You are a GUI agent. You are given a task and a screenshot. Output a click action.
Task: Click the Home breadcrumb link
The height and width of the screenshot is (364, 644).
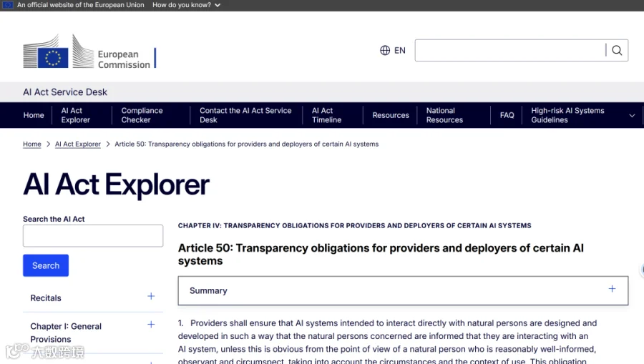coord(32,144)
